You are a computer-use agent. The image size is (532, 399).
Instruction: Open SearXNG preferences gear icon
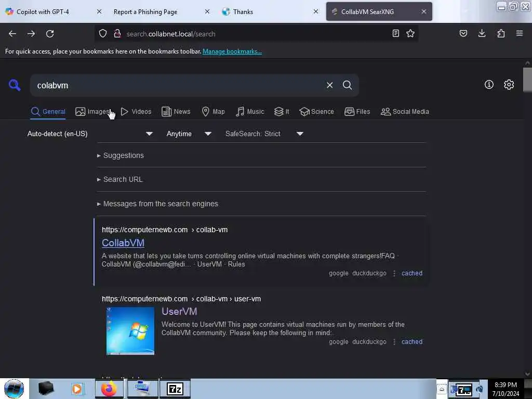pos(509,85)
